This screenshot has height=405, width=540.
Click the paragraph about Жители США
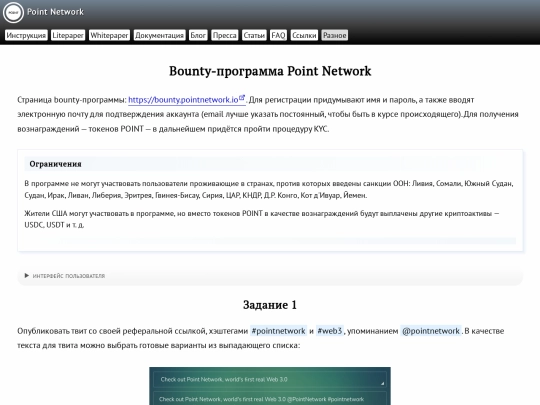pos(262,219)
